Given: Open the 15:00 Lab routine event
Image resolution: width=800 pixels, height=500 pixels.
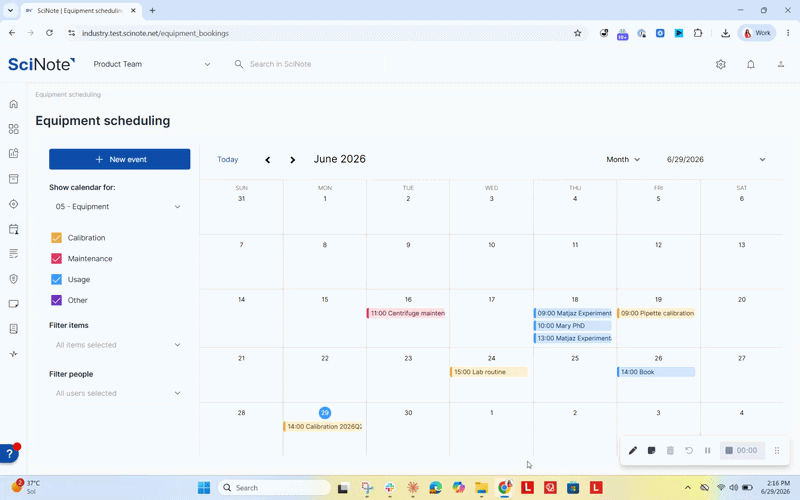Looking at the screenshot, I should 489,372.
